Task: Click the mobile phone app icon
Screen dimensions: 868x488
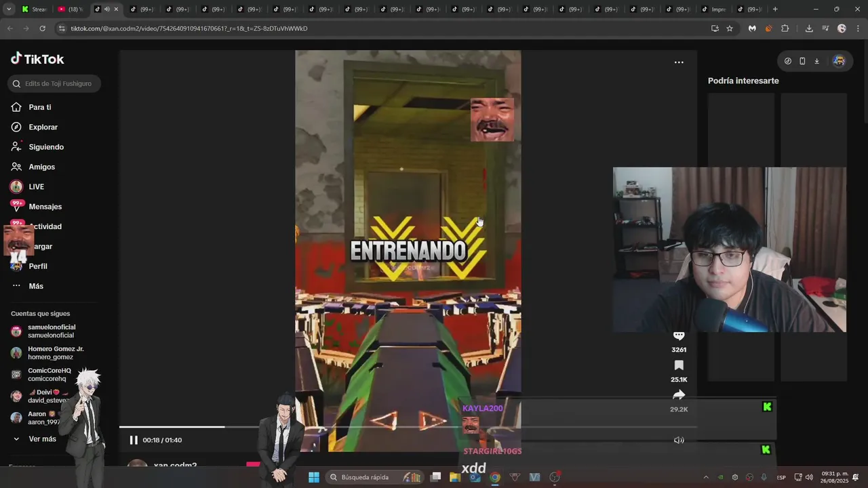Action: coord(802,61)
